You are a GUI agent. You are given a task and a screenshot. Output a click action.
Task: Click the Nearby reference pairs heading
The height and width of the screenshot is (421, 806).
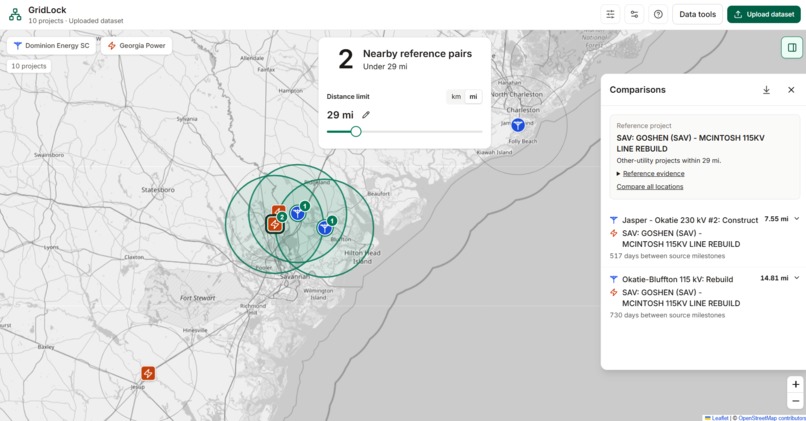[x=417, y=54]
